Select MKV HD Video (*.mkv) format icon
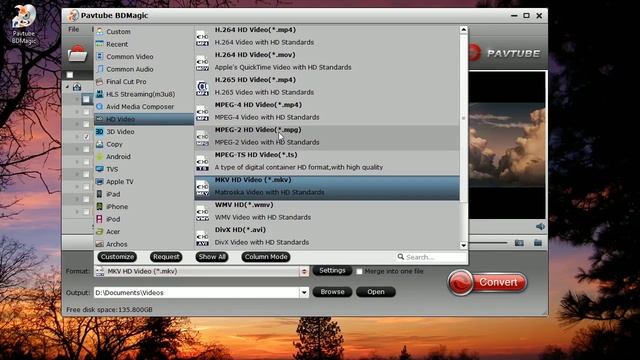 (x=202, y=188)
